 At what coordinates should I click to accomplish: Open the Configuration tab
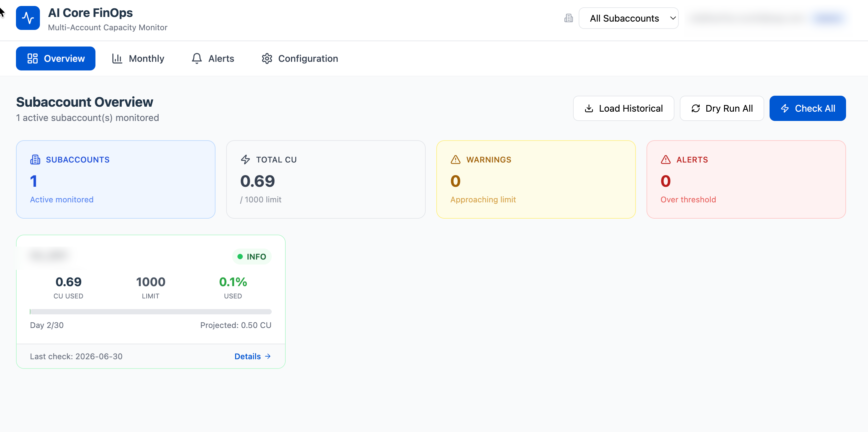[300, 58]
